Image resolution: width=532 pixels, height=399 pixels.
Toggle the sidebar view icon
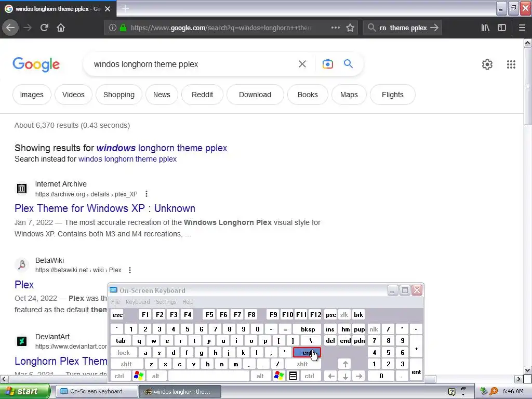502,28
